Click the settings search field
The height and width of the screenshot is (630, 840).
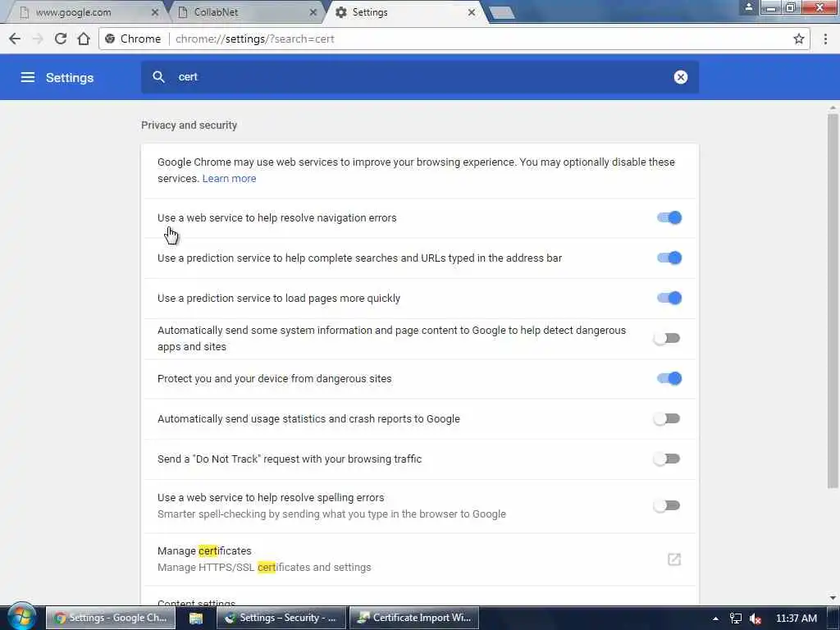pos(419,77)
